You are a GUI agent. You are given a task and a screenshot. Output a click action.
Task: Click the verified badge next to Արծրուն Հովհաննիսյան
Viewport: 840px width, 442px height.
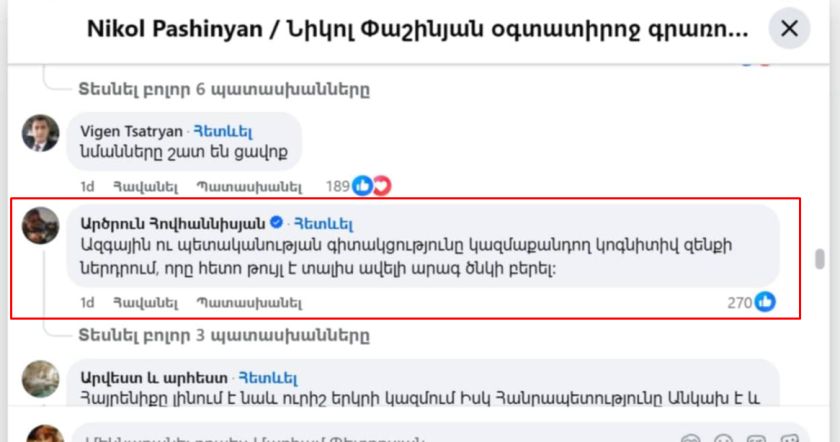click(275, 222)
